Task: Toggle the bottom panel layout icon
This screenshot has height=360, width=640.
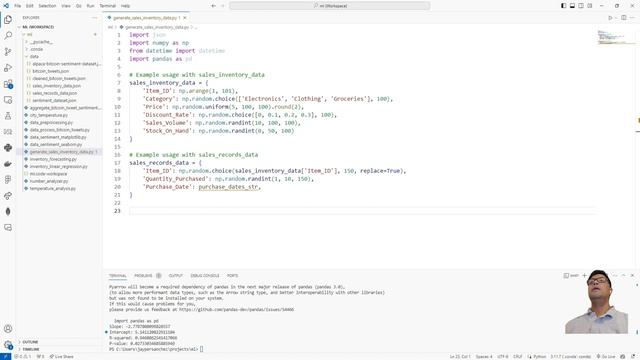Action: (x=572, y=6)
